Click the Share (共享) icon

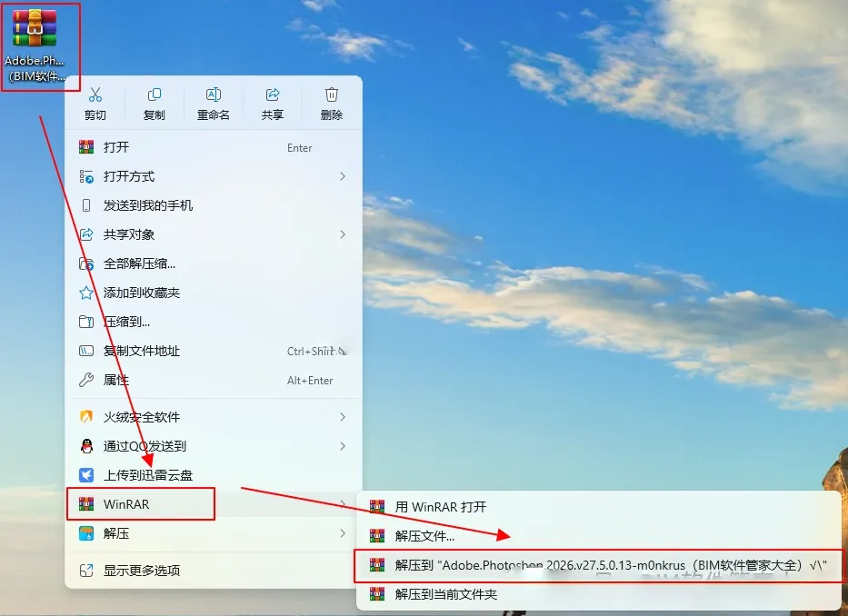click(x=272, y=95)
